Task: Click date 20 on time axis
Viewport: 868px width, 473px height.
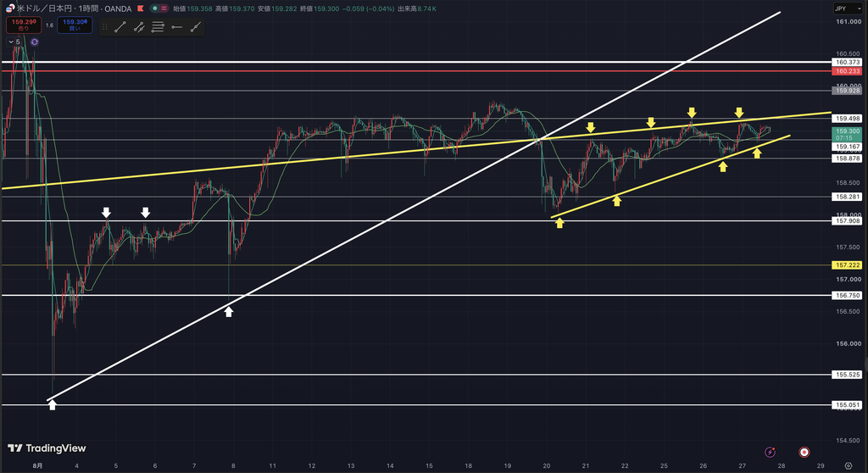Action: click(547, 466)
